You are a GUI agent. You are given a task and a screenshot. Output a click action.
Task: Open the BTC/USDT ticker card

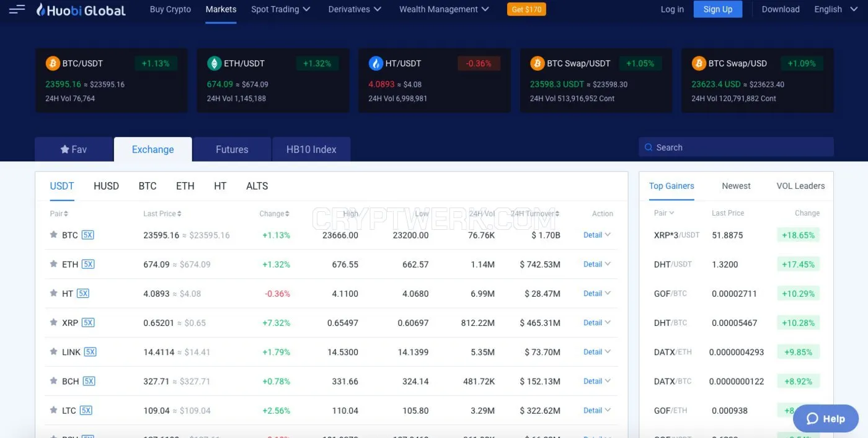point(112,81)
